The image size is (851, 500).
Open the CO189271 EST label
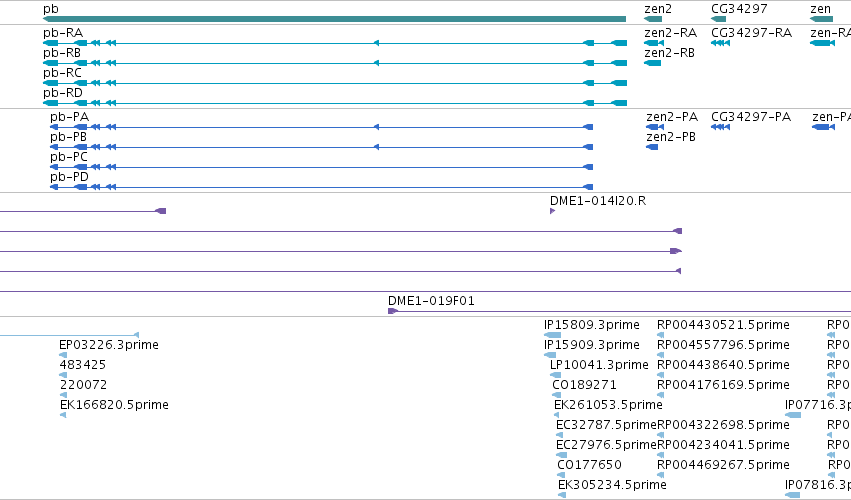pos(585,385)
